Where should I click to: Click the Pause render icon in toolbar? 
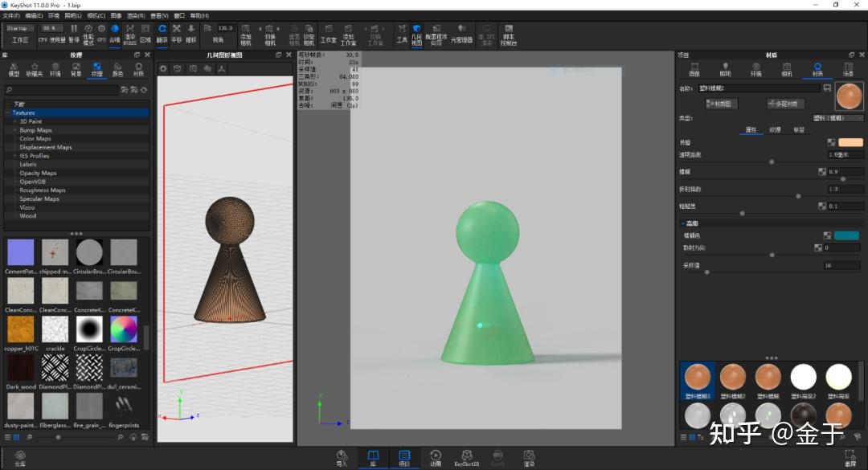[74, 31]
